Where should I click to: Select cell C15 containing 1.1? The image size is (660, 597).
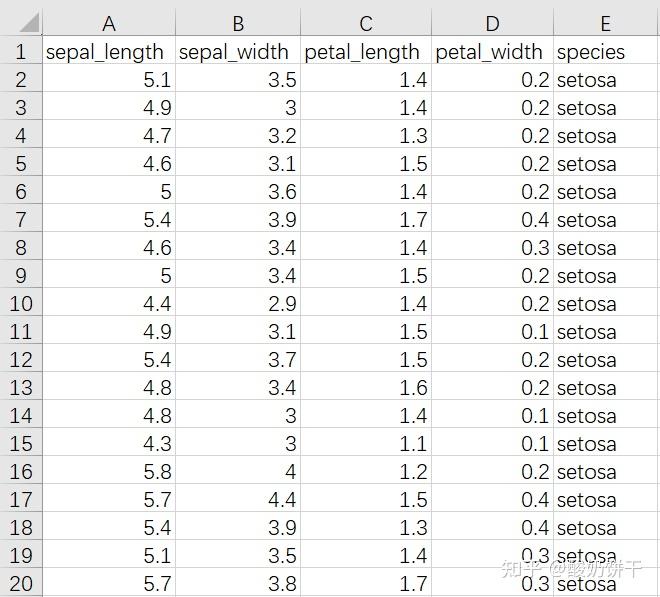pos(366,442)
